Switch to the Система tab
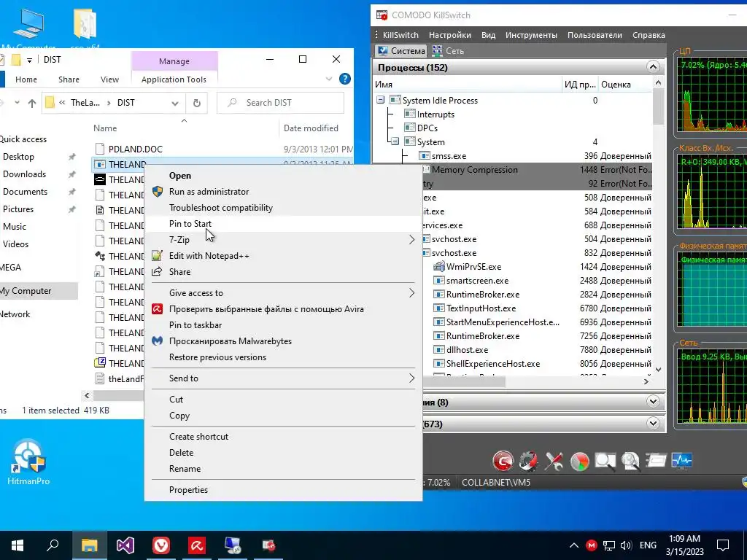747x560 pixels. [401, 50]
